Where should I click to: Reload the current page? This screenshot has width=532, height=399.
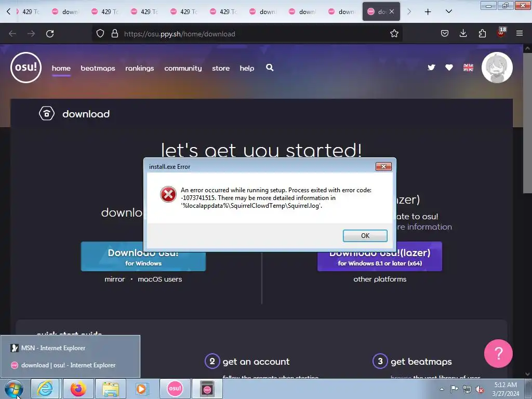click(50, 34)
